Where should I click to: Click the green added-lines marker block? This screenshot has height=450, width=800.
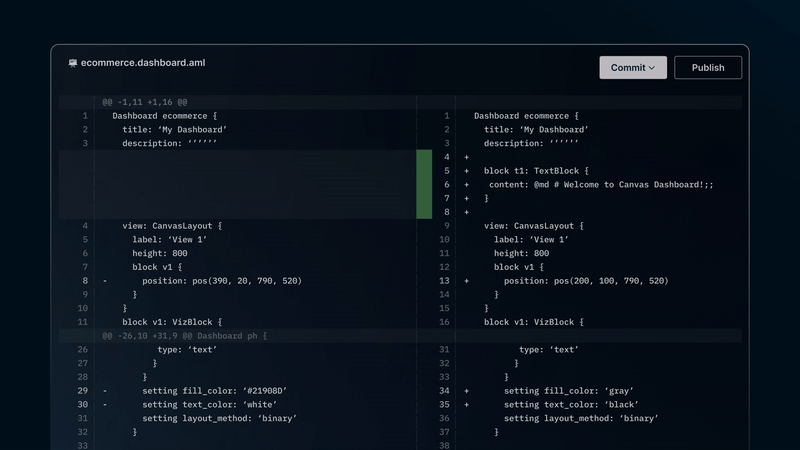[x=424, y=184]
